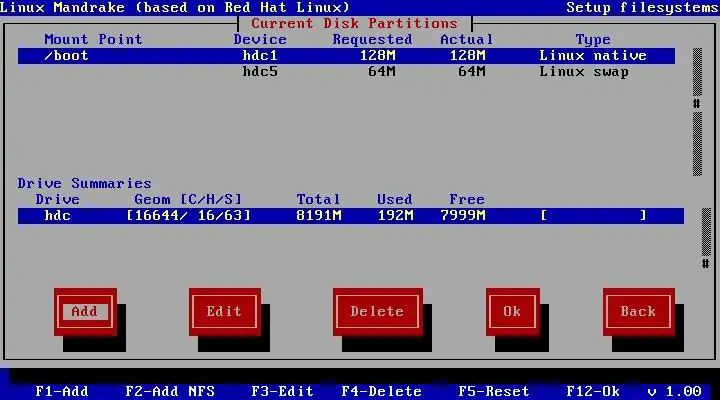Go back with the Back button
The height and width of the screenshot is (400, 720).
[638, 312]
